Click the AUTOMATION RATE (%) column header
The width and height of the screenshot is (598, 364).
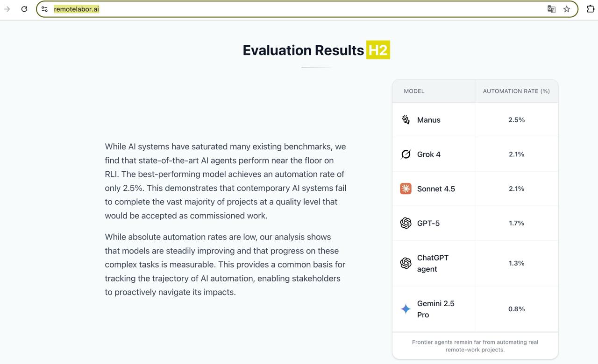coord(516,91)
